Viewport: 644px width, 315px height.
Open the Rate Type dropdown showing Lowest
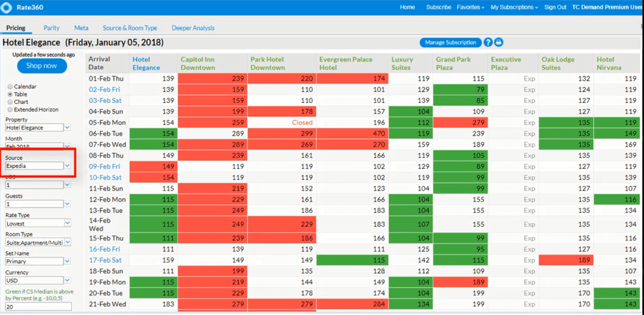point(38,223)
